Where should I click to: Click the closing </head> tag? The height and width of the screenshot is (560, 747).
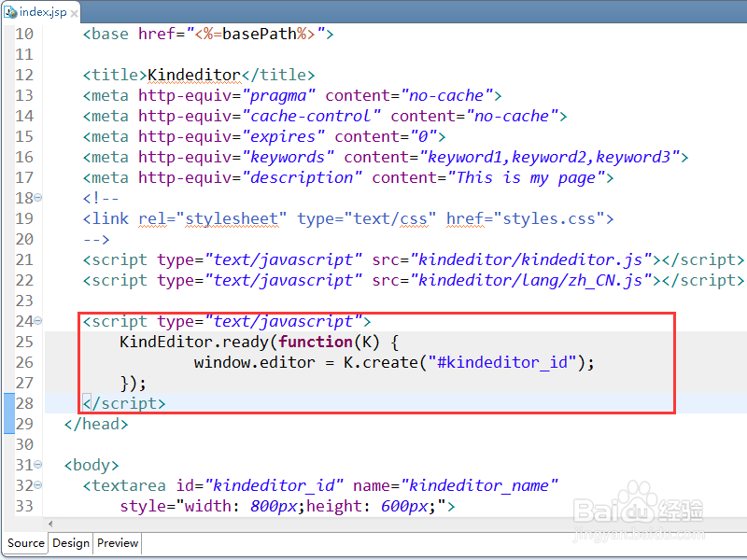96,424
